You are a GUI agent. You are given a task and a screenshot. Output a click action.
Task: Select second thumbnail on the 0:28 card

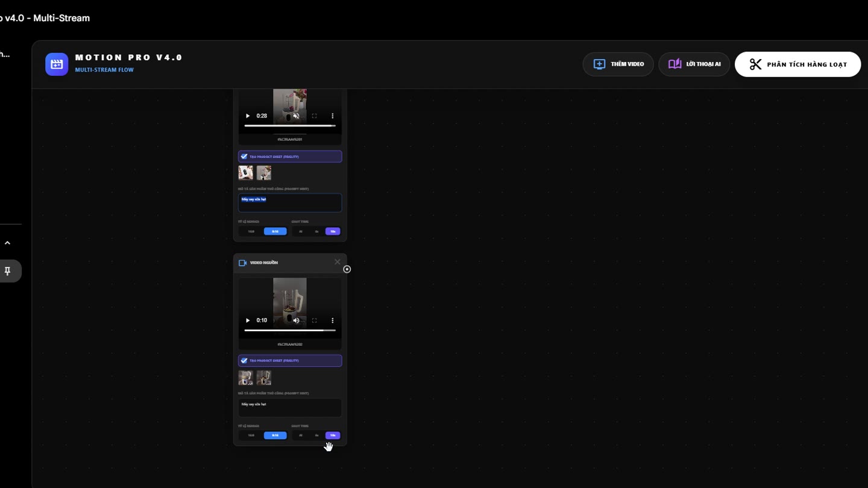[x=263, y=173]
